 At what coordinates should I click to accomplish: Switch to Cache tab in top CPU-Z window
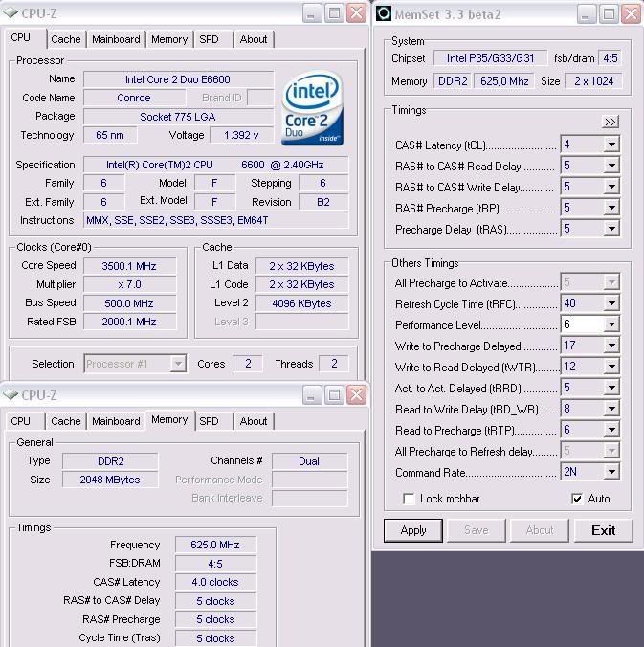coord(66,39)
